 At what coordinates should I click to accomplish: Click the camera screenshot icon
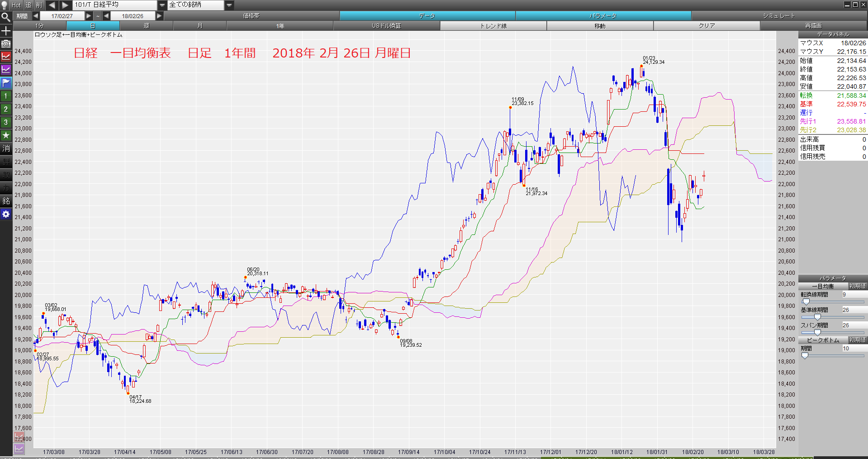[x=6, y=43]
